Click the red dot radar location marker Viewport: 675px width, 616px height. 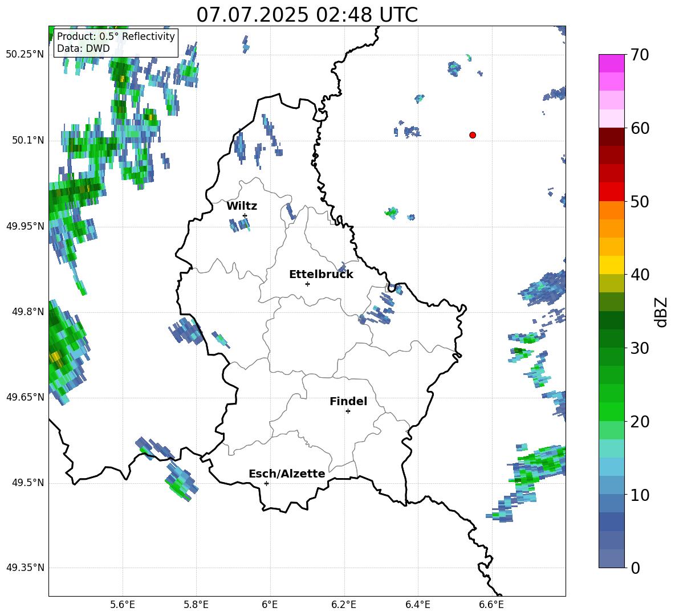click(x=473, y=135)
